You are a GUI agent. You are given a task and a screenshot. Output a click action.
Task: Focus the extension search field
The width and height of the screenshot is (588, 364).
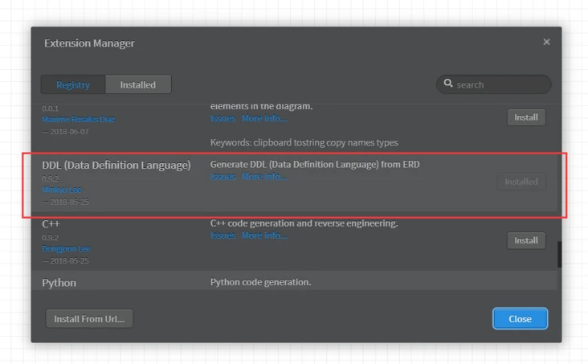(493, 84)
